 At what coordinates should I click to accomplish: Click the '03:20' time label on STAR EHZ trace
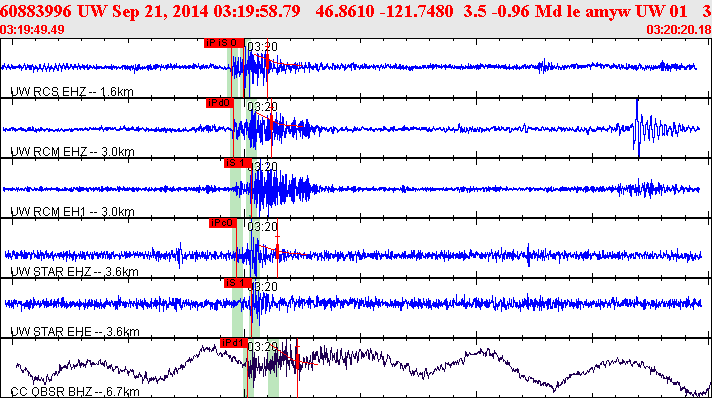262,227
